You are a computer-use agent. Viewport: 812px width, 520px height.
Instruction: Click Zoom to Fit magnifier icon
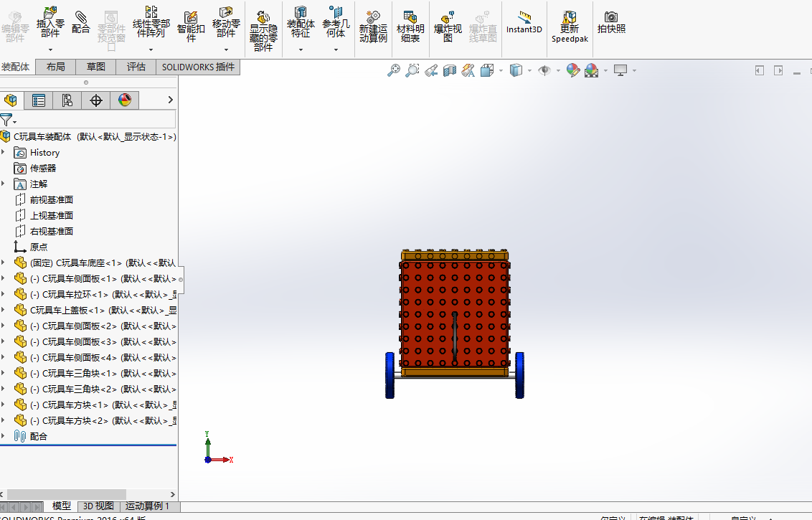(x=394, y=70)
